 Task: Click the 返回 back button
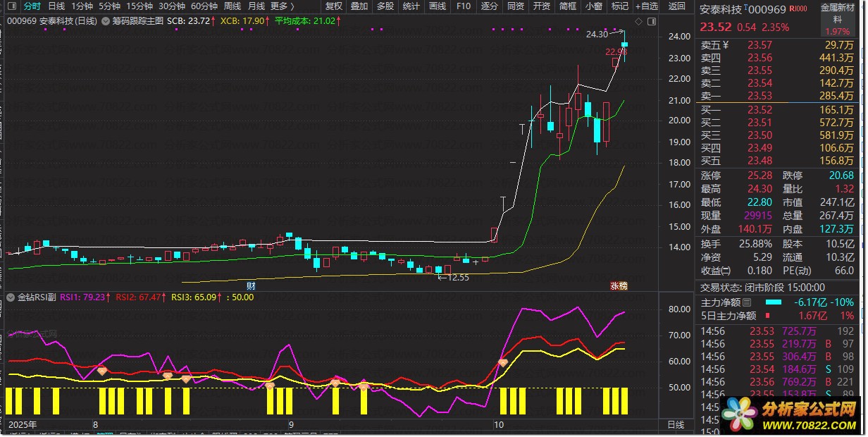point(676,6)
